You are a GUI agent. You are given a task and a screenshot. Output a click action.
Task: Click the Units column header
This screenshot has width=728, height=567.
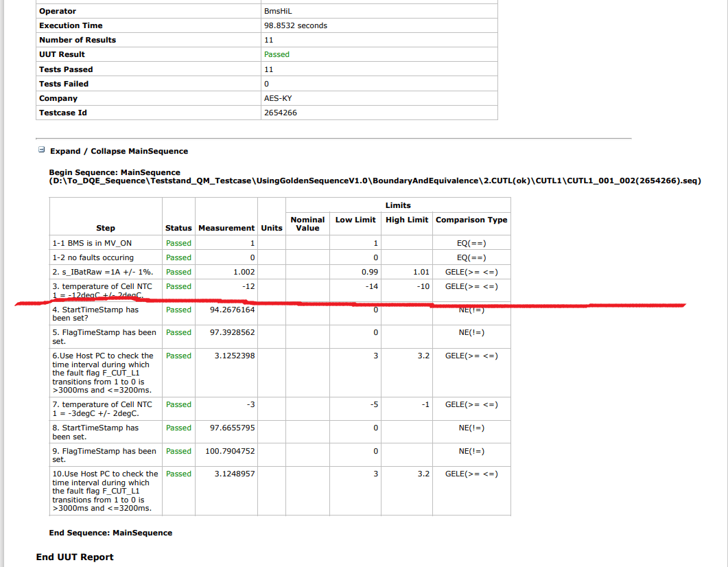(272, 228)
